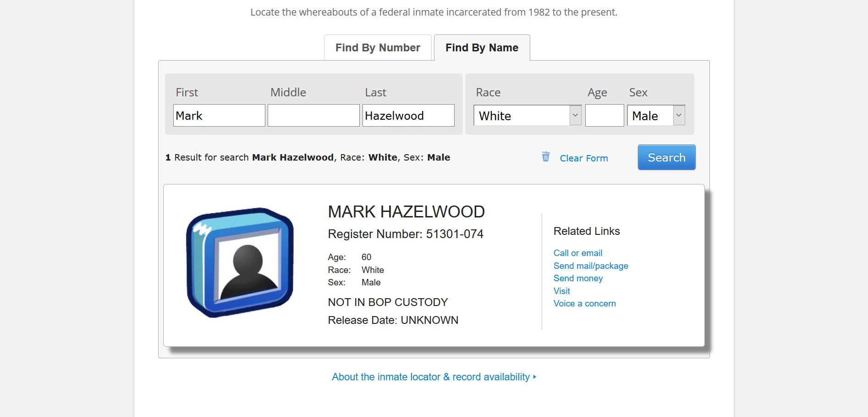Click the Related Links heading
The height and width of the screenshot is (417, 868).
(x=587, y=231)
